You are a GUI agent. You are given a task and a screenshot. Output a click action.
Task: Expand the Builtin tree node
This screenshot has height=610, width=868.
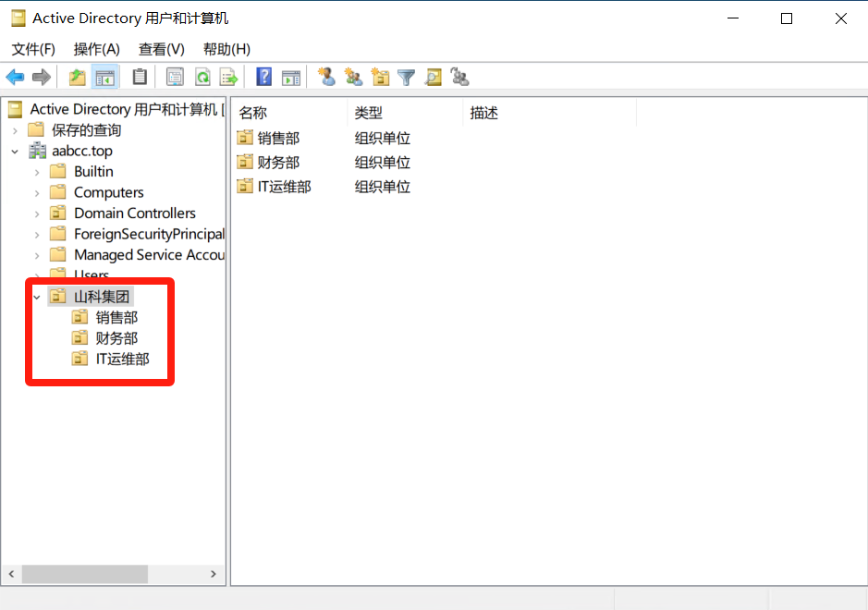pos(37,172)
